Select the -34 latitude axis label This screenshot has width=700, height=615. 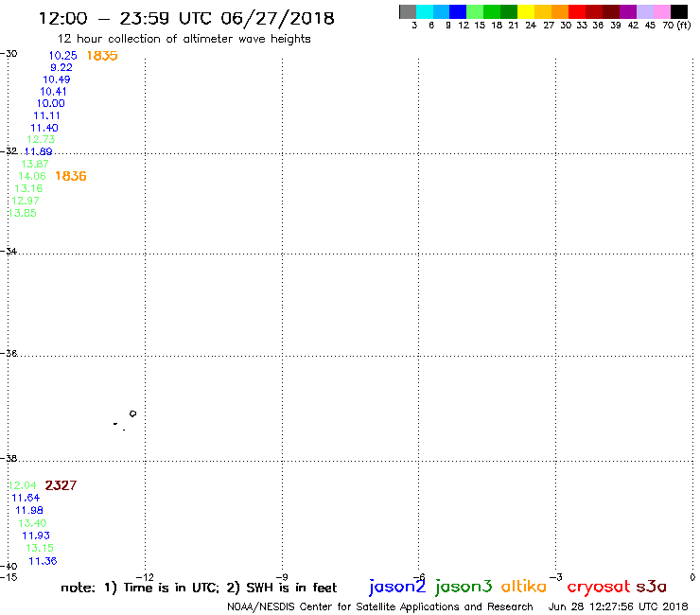pos(9,251)
